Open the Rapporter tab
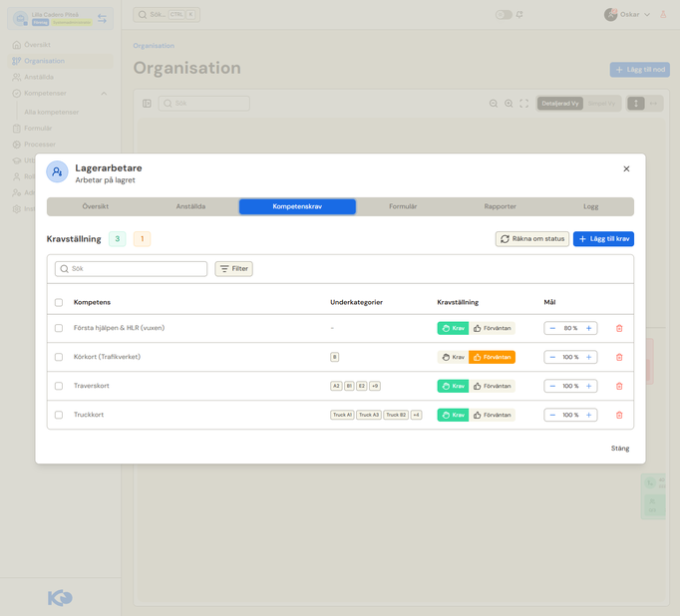The width and height of the screenshot is (680, 616). [500, 206]
